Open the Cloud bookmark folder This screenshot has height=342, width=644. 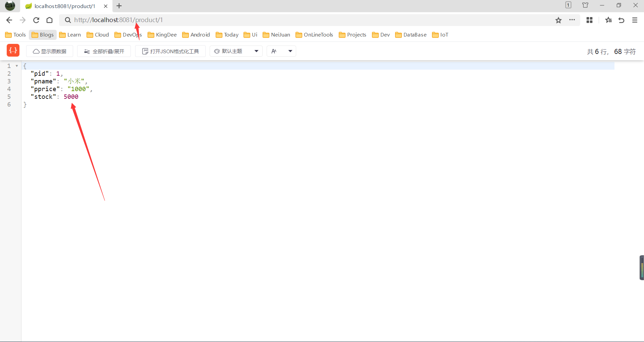click(98, 35)
